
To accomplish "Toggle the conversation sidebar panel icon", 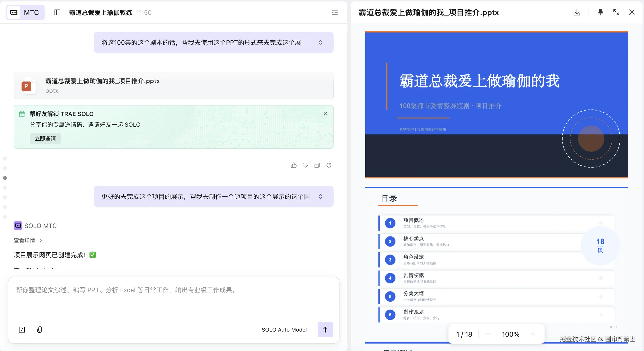I will (57, 12).
